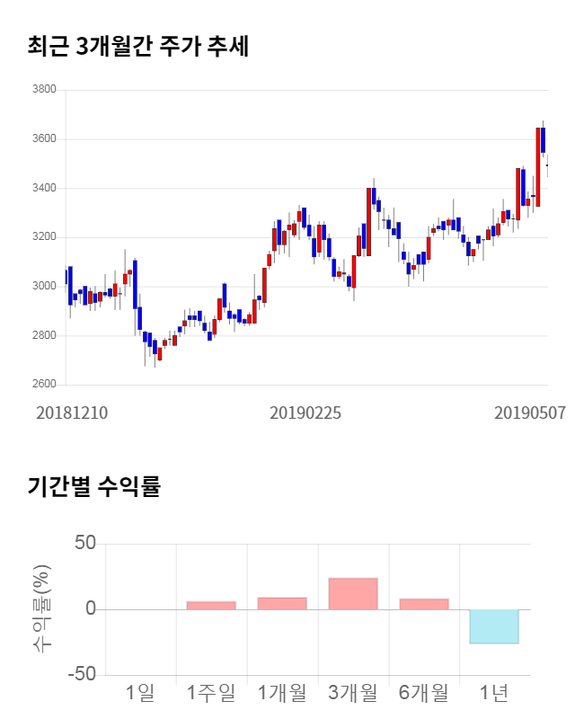Select the 1개월 return bar
Viewport: 575px width, 728px height.
(281, 603)
